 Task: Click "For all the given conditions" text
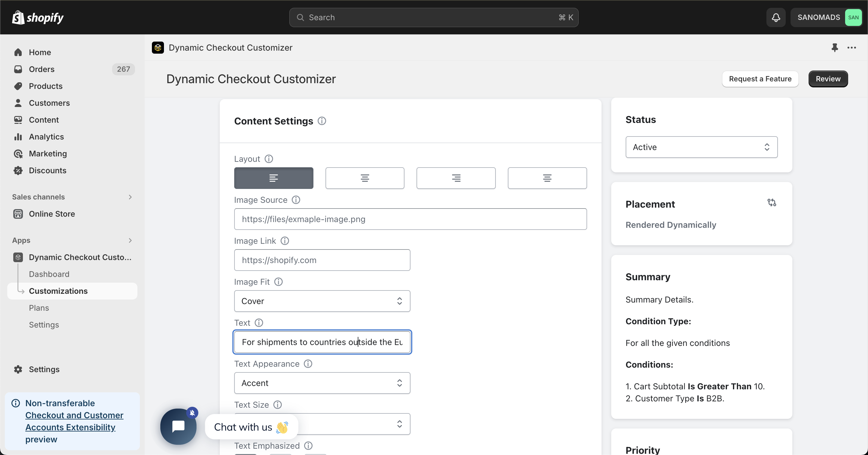(678, 343)
